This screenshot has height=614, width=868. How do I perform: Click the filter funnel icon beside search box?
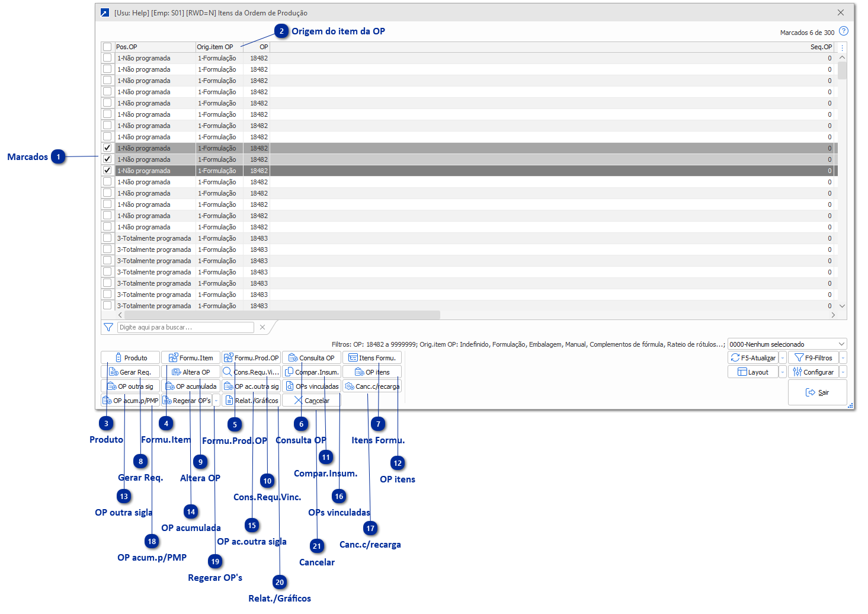pyautogui.click(x=108, y=327)
